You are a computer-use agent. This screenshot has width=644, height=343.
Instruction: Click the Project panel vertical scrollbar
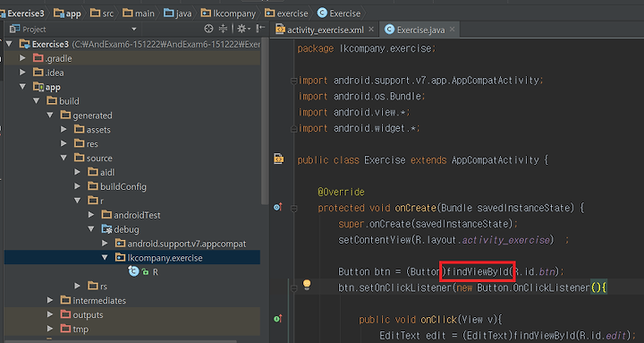point(265,121)
